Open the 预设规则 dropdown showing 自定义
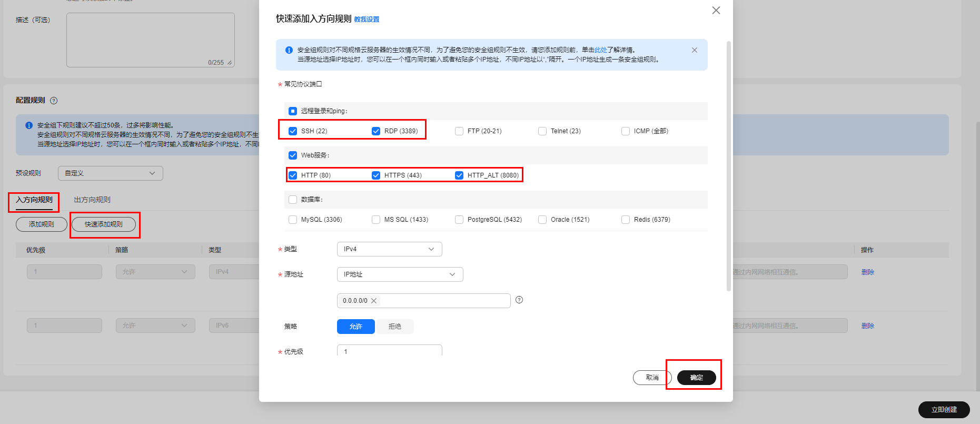This screenshot has height=424, width=980. (x=110, y=173)
